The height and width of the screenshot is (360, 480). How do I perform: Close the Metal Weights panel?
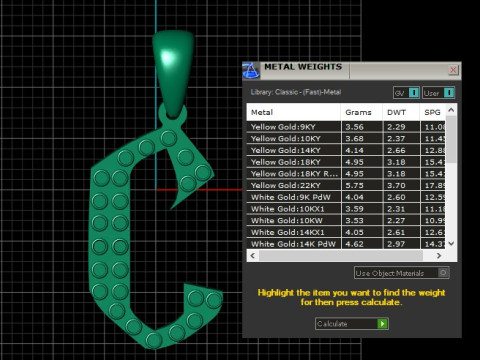pos(453,70)
